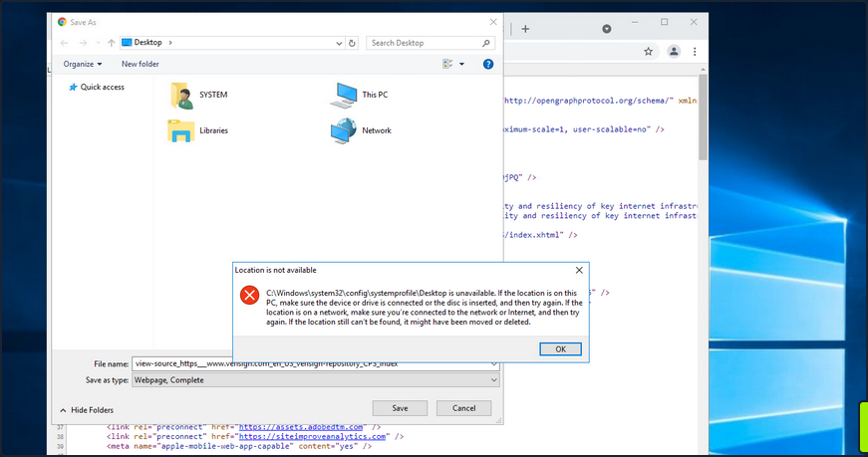Open a new tab in Chrome
The image size is (868, 457).
point(525,29)
